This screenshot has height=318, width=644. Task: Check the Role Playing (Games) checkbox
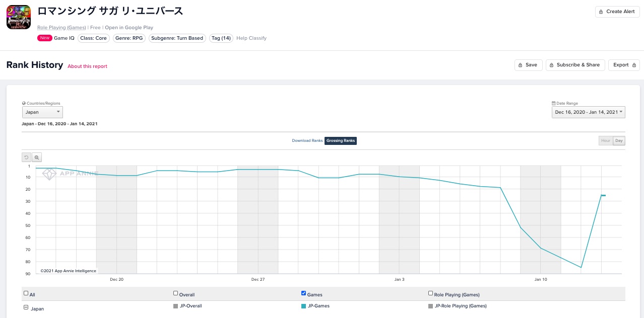431,293
